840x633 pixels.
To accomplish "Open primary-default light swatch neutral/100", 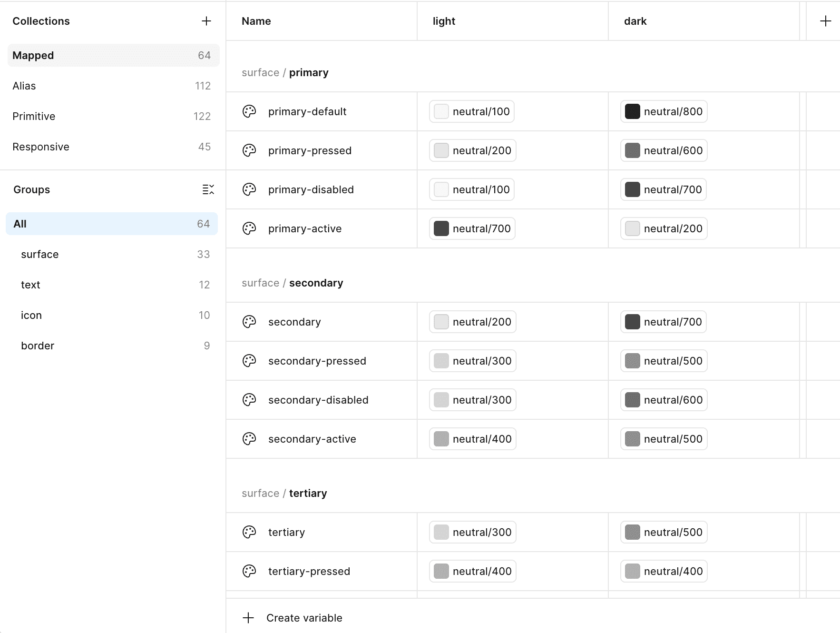I will tap(441, 111).
